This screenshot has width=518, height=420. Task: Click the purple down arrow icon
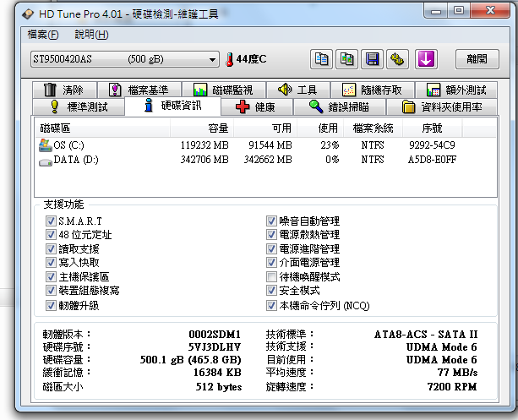pos(426,59)
